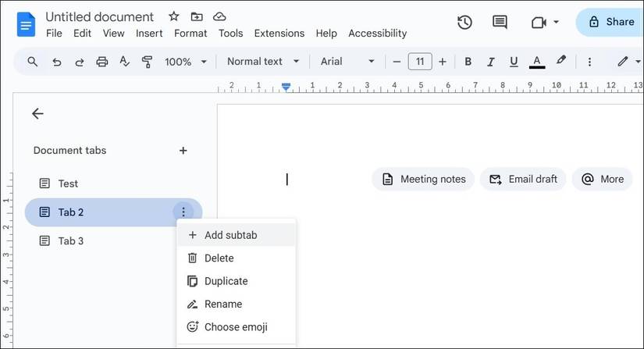Click the font size input field
This screenshot has height=349, width=644.
pyautogui.click(x=420, y=62)
